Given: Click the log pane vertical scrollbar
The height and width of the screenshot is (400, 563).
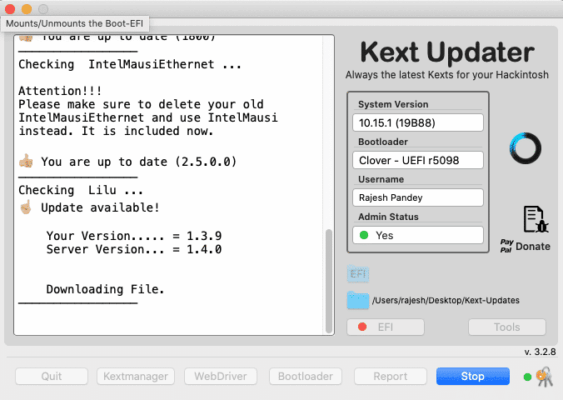Looking at the screenshot, I should [x=329, y=281].
